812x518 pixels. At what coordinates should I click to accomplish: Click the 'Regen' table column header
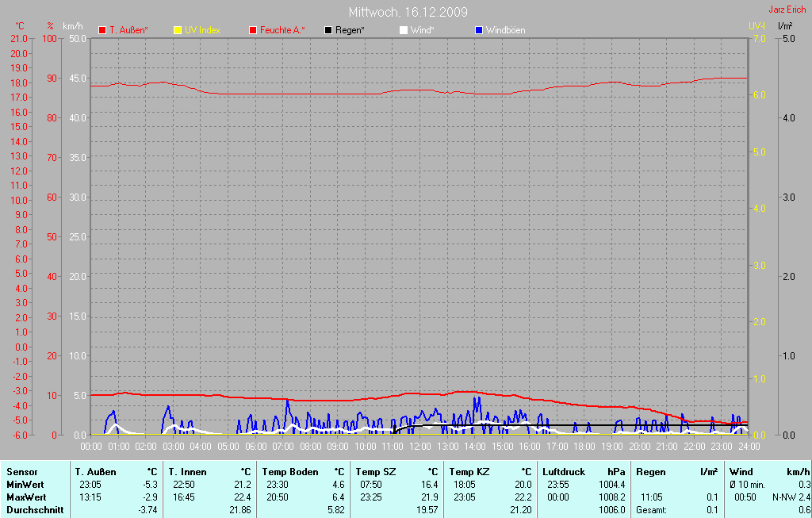tap(650, 472)
